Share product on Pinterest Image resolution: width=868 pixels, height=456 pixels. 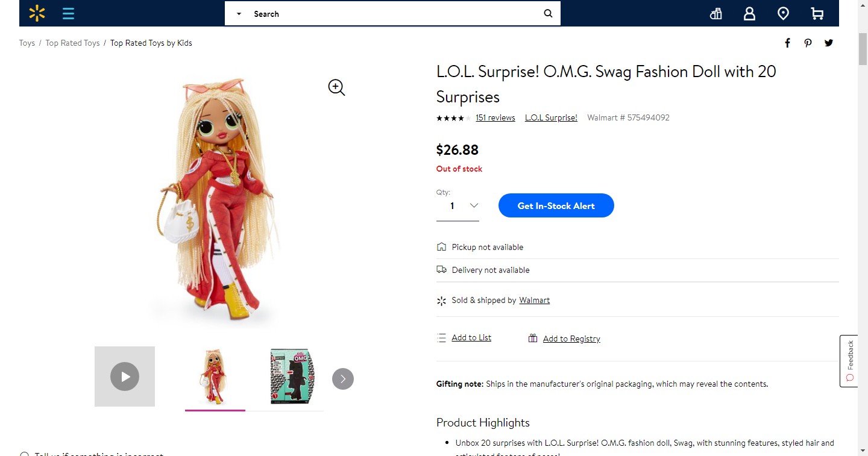coord(808,43)
